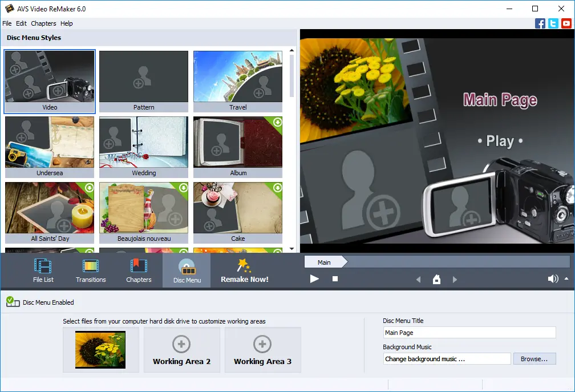Go to next menu page arrow
The image size is (575, 392).
(455, 280)
